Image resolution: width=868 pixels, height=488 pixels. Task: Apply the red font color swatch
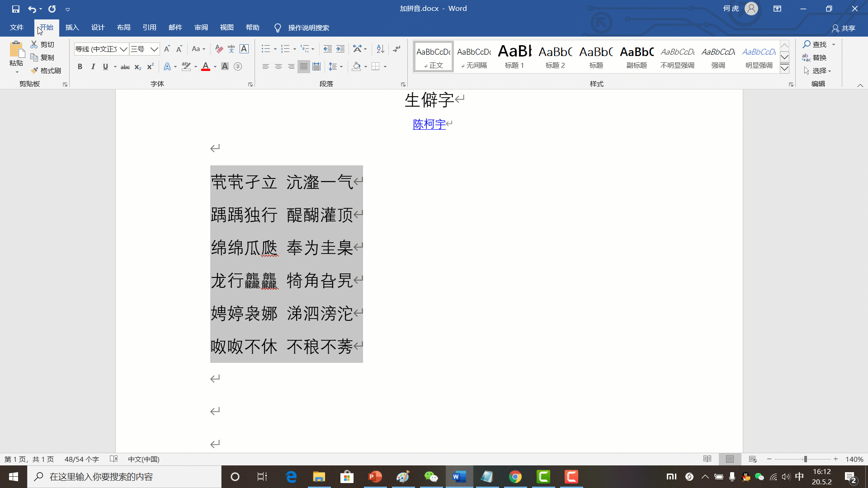click(x=206, y=67)
